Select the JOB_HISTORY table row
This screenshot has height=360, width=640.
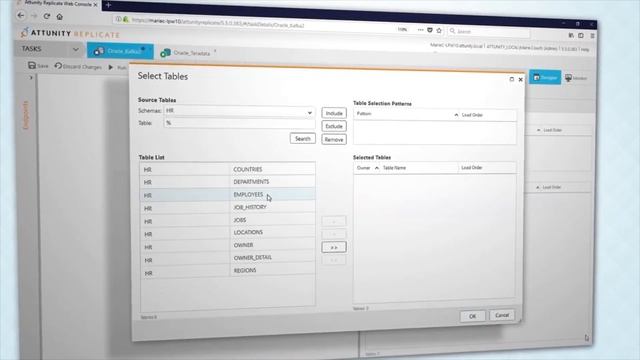coord(228,208)
